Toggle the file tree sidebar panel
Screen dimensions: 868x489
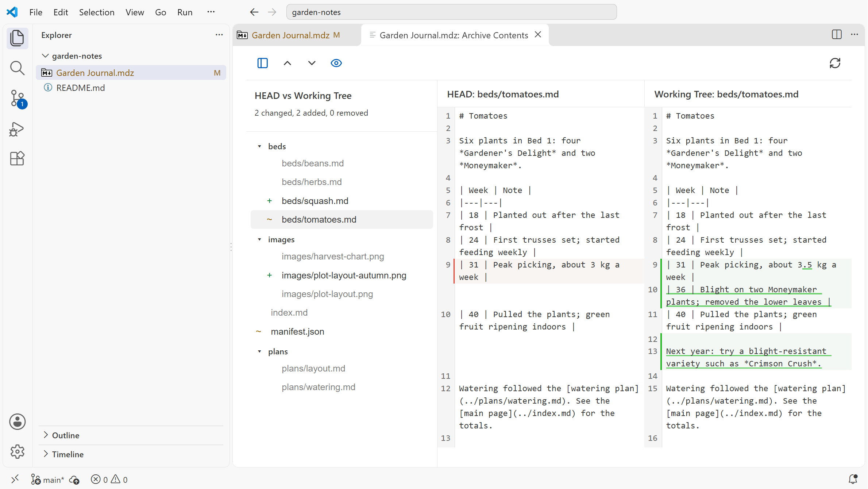tap(262, 63)
